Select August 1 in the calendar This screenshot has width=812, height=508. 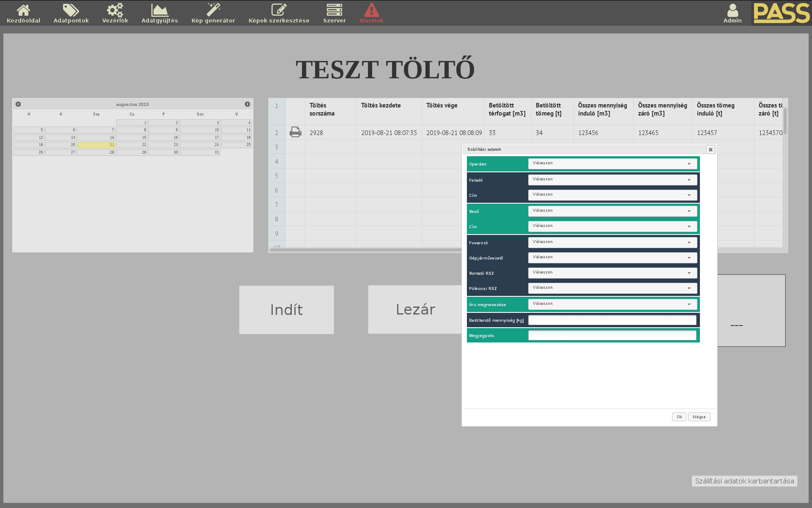(x=132, y=123)
